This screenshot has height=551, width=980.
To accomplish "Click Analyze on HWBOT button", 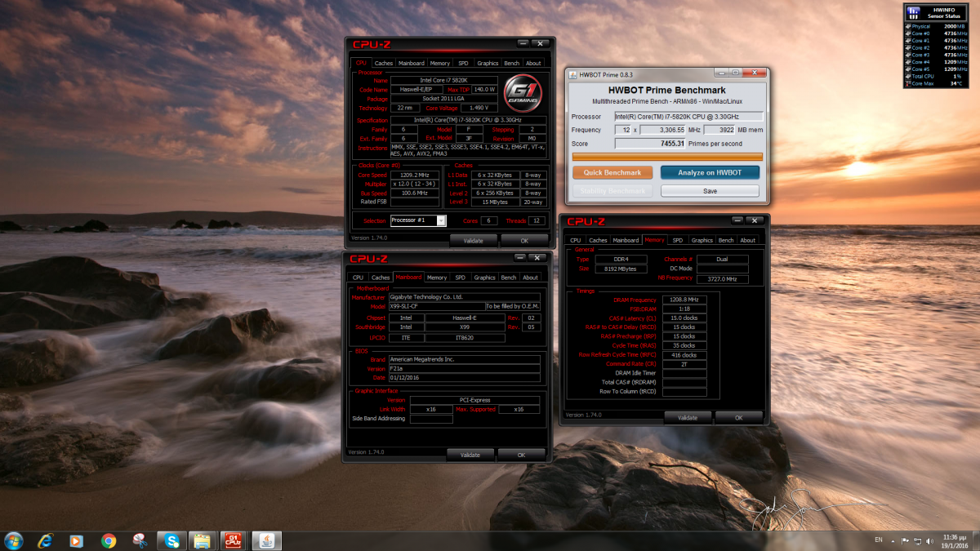I will click(710, 172).
